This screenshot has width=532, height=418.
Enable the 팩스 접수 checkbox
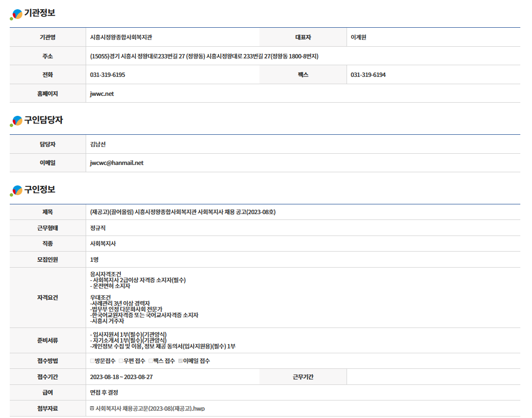pyautogui.click(x=150, y=361)
